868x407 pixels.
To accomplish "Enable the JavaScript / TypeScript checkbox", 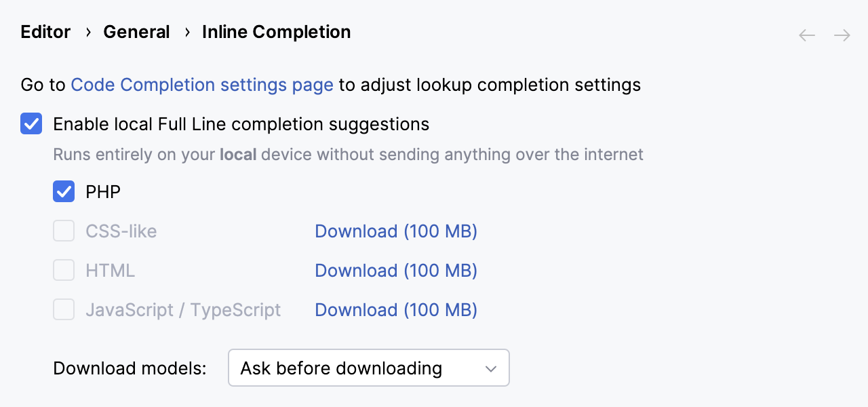I will pos(64,309).
